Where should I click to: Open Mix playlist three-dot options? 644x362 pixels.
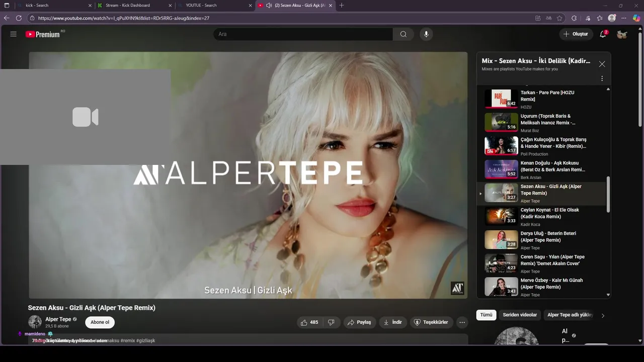(602, 78)
